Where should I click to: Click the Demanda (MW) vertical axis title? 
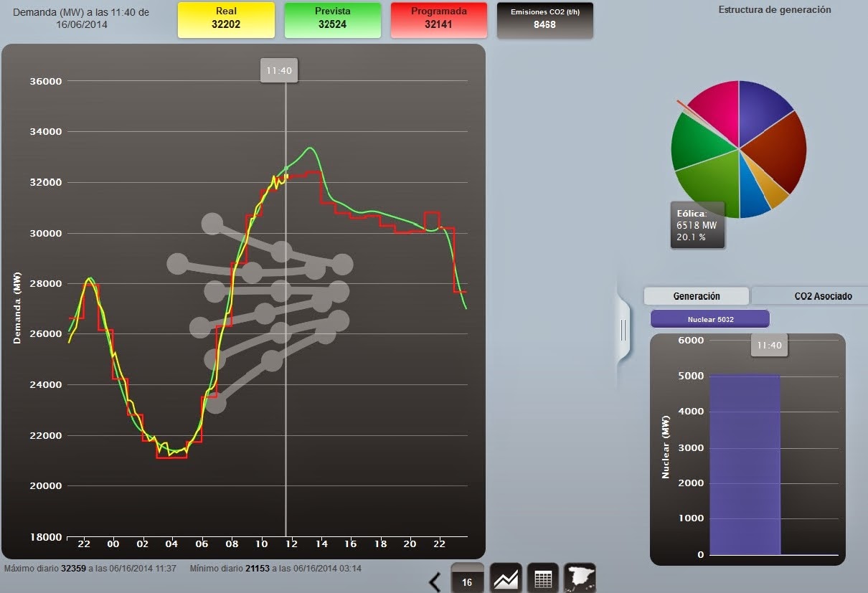pos(16,308)
